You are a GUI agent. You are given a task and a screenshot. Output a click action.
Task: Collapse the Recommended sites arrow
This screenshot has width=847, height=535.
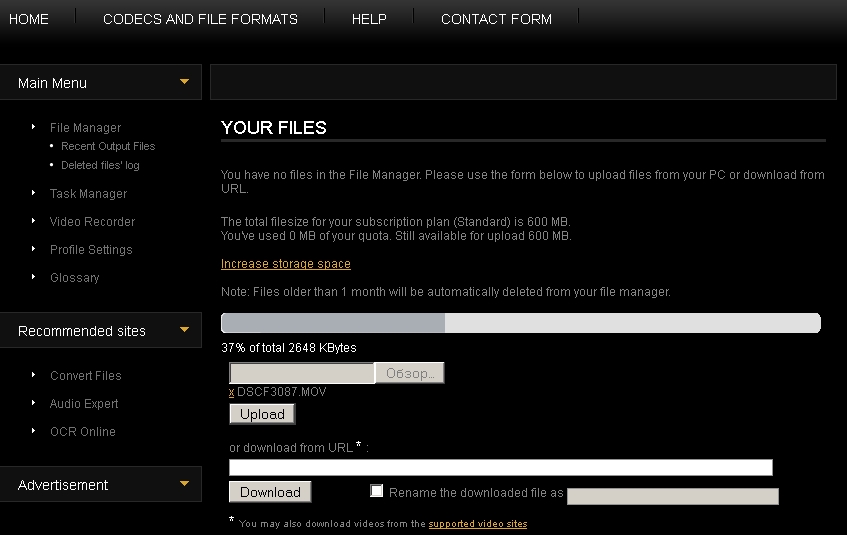[x=184, y=329]
